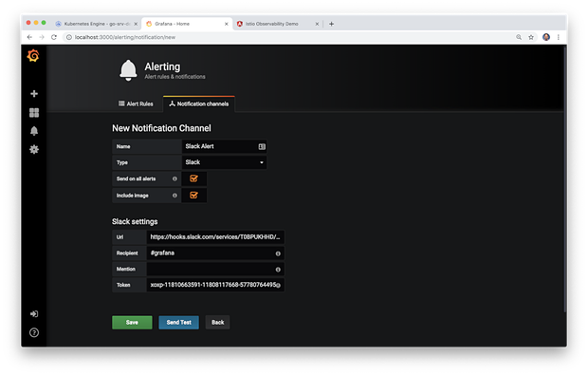Switch to the Alert Rules tab
The width and height of the screenshot is (588, 375).
(136, 104)
